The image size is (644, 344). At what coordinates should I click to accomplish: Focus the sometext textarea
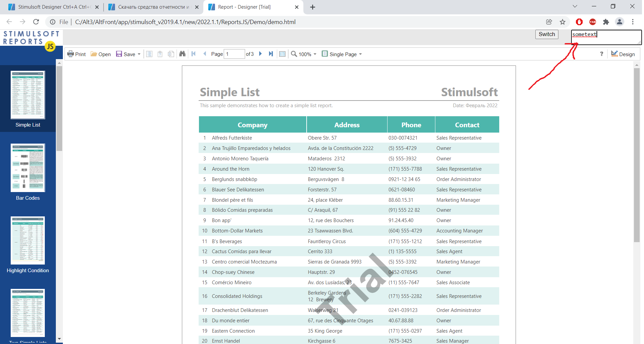[x=606, y=37]
